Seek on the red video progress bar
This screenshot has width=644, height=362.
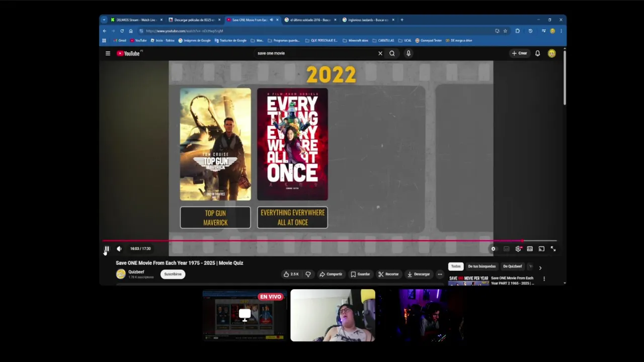330,241
